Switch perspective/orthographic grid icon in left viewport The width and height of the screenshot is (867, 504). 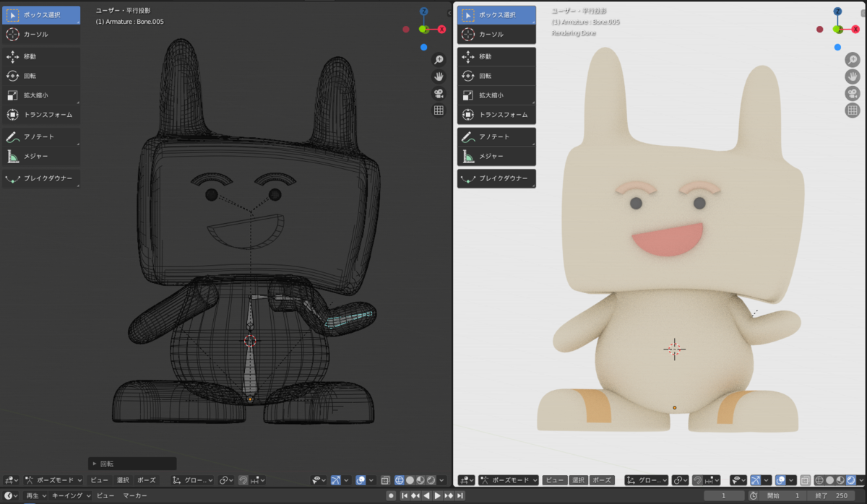[x=439, y=110]
